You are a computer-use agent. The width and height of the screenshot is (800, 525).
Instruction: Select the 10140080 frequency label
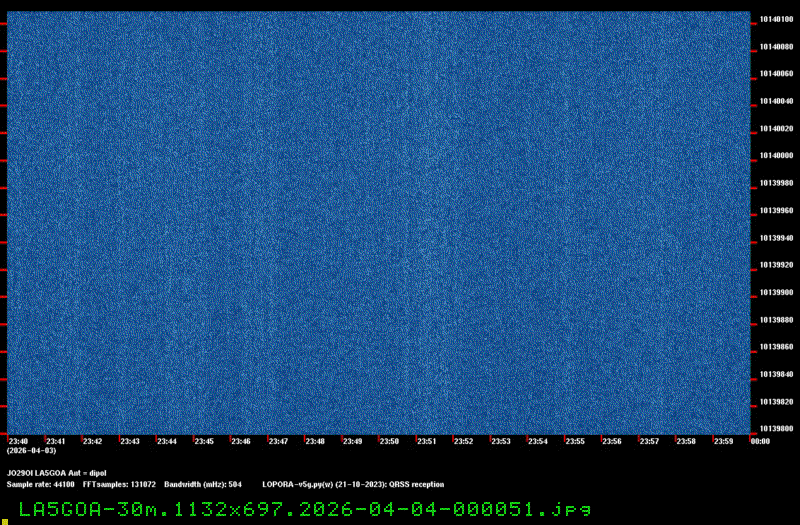point(777,47)
